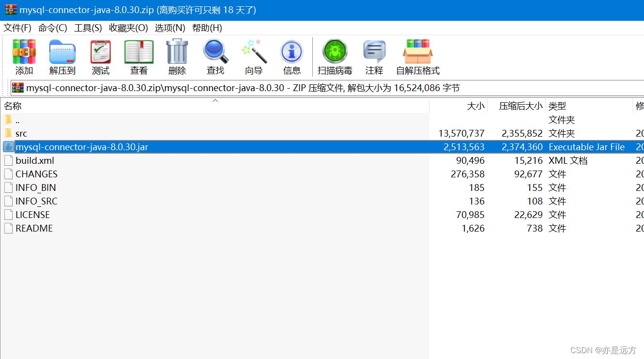The image size is (644, 359).
Task: Open the Comment (注释) tool
Action: (374, 52)
